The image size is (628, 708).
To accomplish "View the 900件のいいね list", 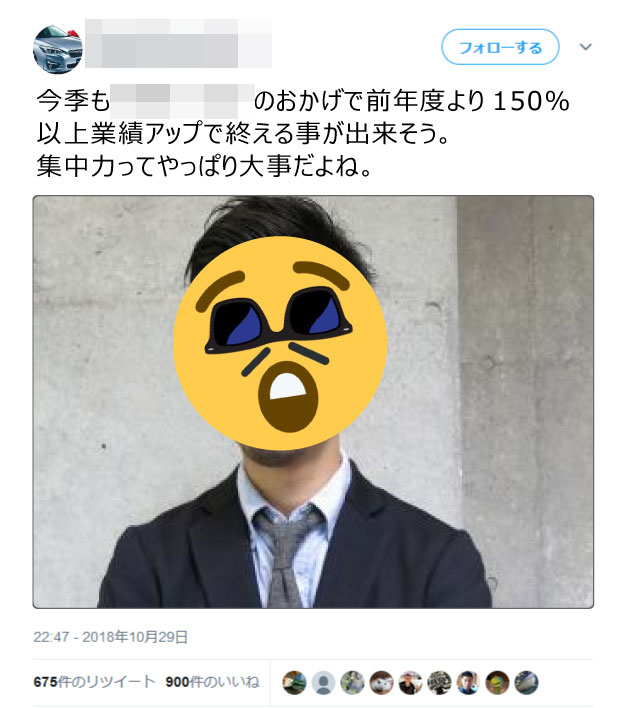I will point(213,682).
